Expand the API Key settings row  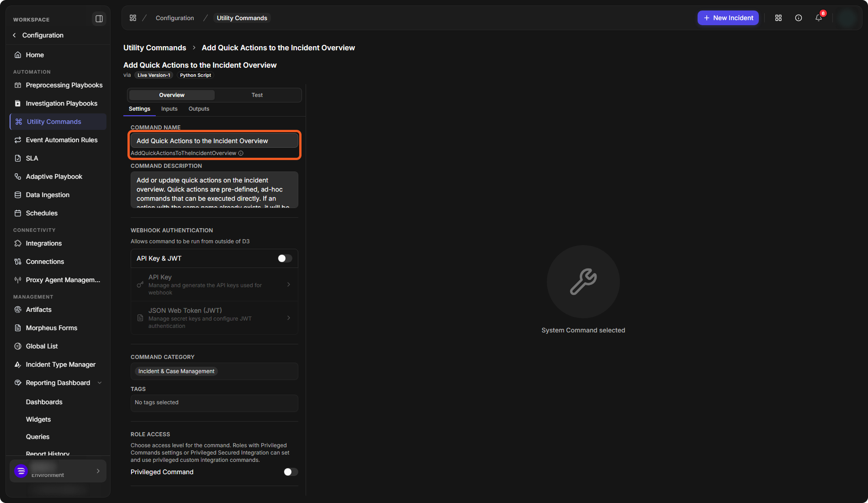(x=214, y=284)
